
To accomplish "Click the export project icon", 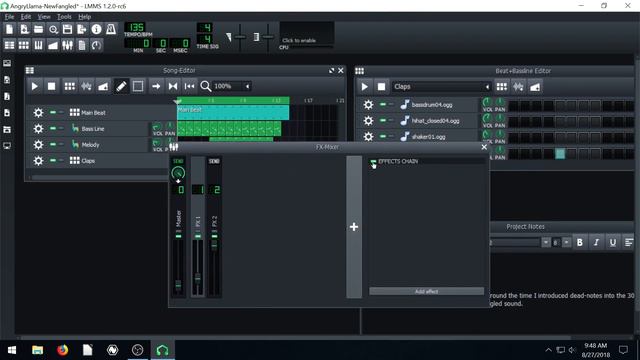I will click(x=82, y=29).
